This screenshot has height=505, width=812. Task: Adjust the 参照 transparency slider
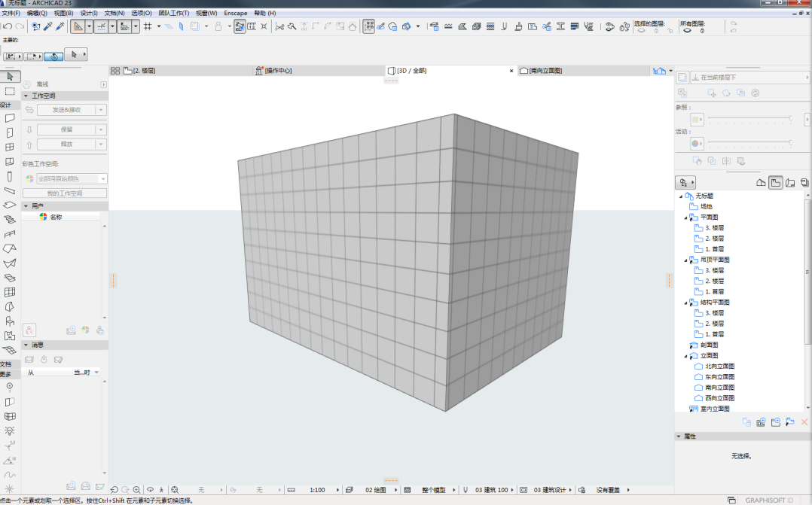[x=749, y=119]
